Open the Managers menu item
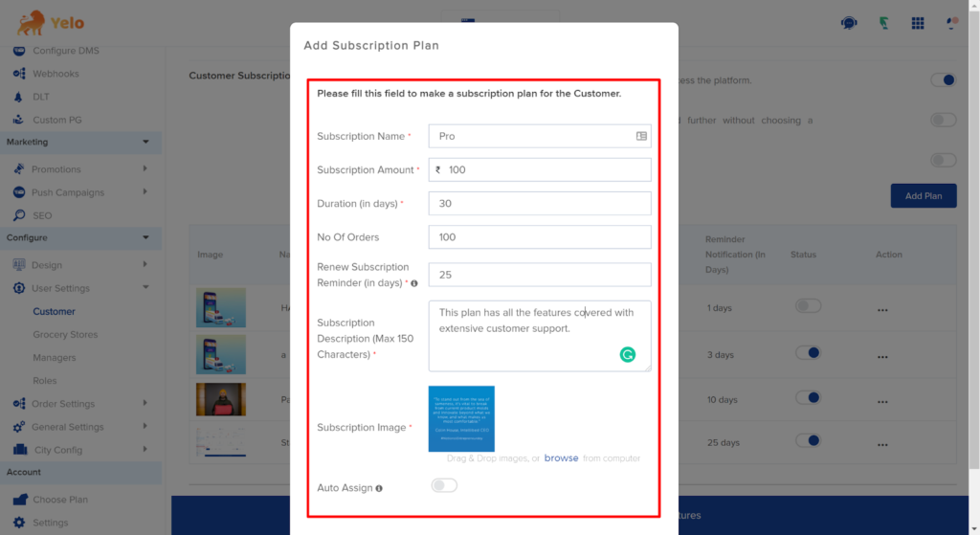 (x=55, y=358)
